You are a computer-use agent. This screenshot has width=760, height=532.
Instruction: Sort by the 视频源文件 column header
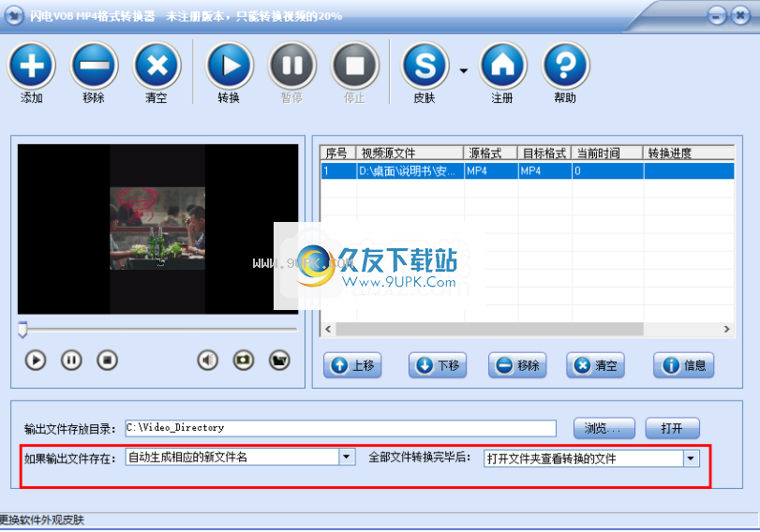click(410, 153)
